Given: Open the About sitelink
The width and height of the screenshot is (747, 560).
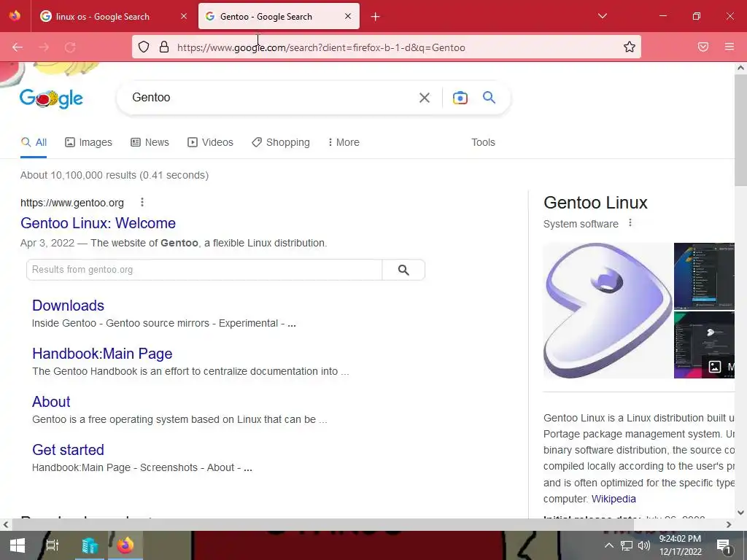Looking at the screenshot, I should tap(51, 402).
